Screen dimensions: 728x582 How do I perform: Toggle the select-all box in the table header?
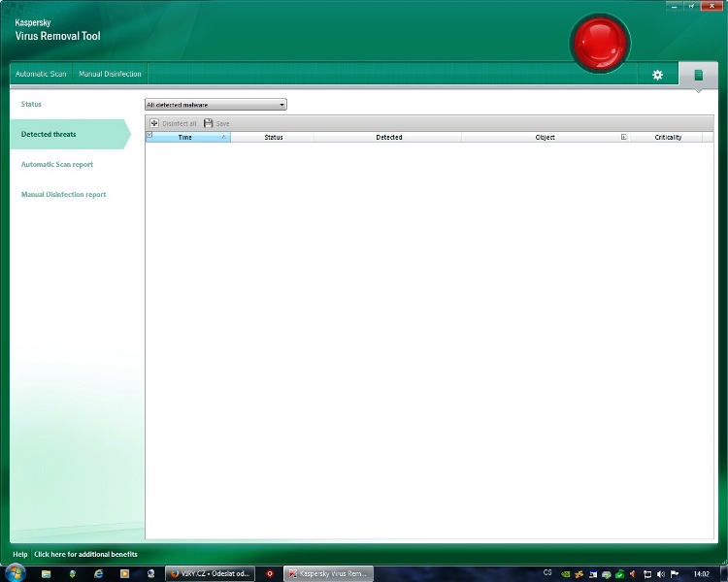[x=149, y=137]
